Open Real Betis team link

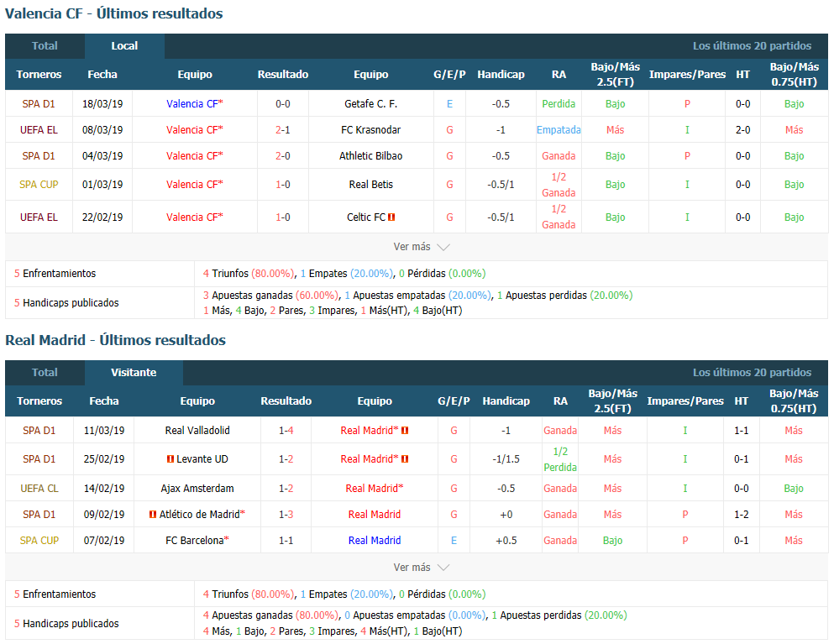pyautogui.click(x=370, y=185)
